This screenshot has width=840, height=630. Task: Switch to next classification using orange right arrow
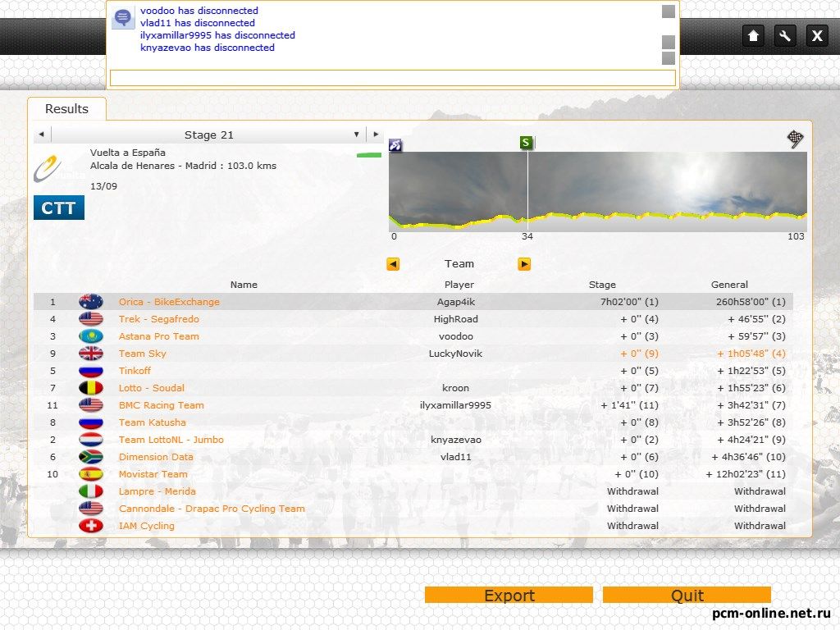[524, 264]
